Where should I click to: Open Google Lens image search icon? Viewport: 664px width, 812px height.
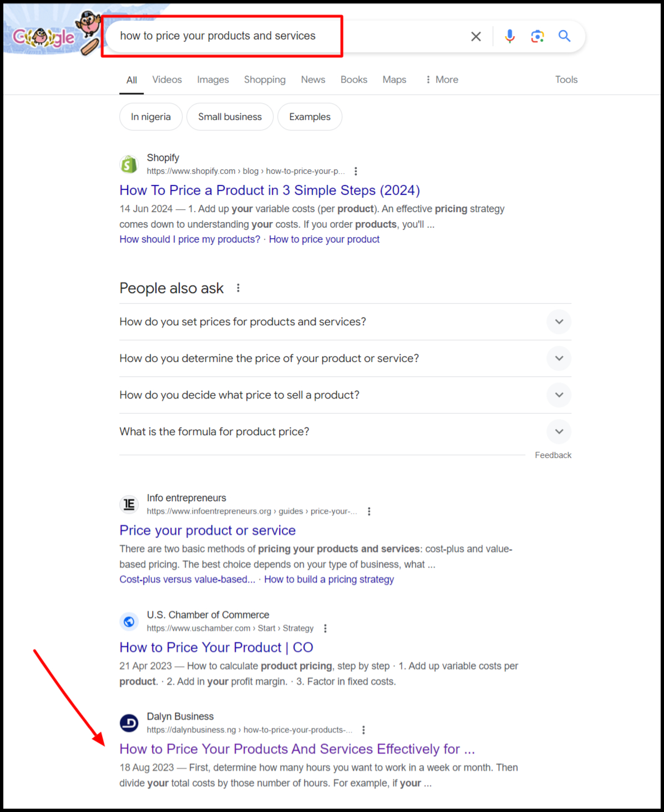click(x=537, y=37)
